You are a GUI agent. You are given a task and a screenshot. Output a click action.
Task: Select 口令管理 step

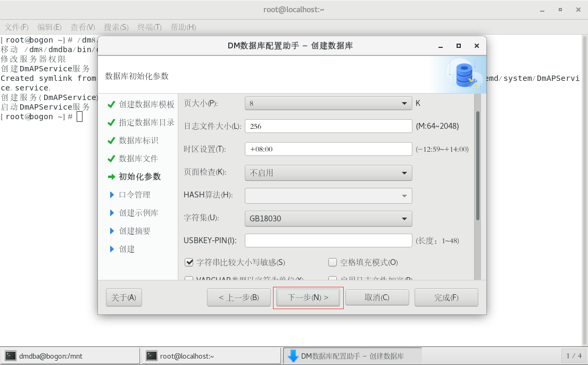tap(135, 195)
